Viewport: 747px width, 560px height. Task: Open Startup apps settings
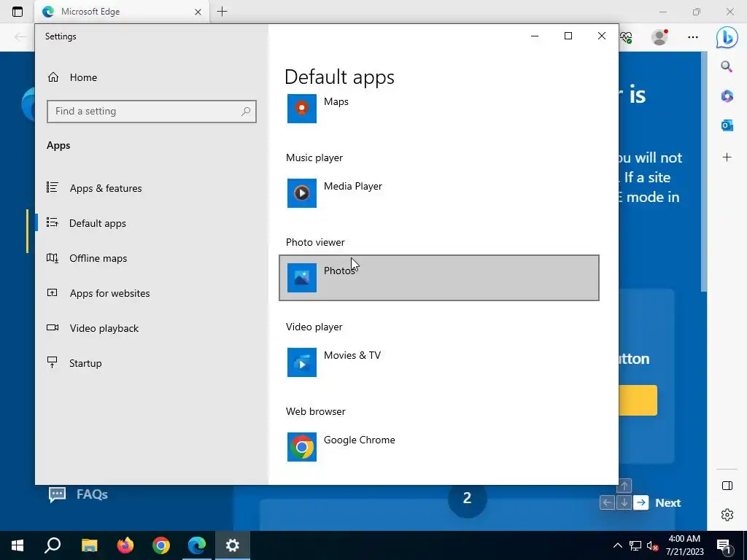coord(85,363)
